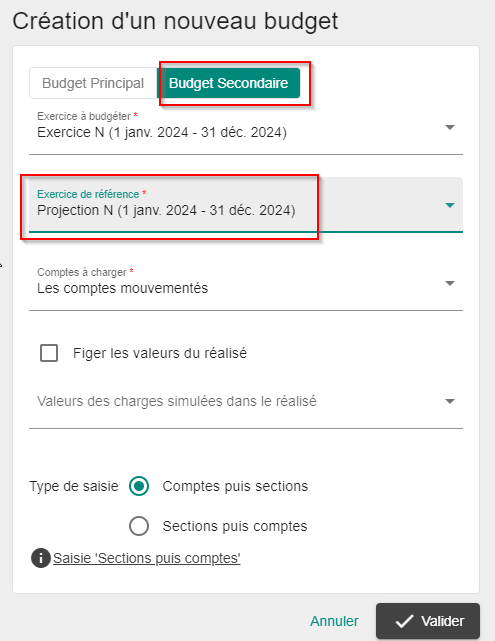The width and height of the screenshot is (495, 641).
Task: Open the Exercice à budgéter dropdown arrow
Action: (450, 128)
